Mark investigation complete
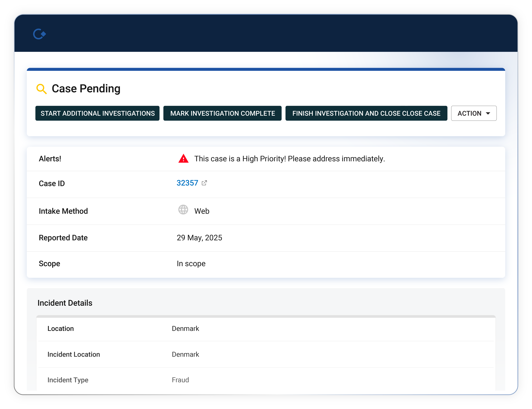This screenshot has width=532, height=409. click(222, 113)
